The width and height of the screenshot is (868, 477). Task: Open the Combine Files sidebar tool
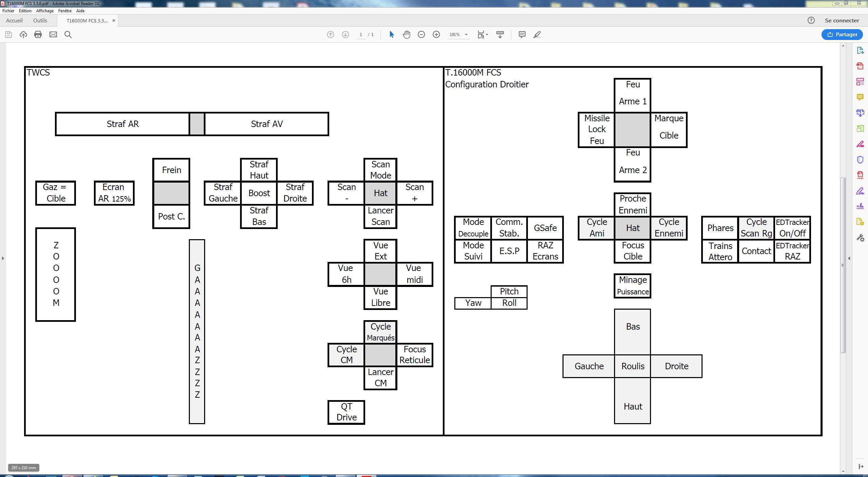coord(860,113)
